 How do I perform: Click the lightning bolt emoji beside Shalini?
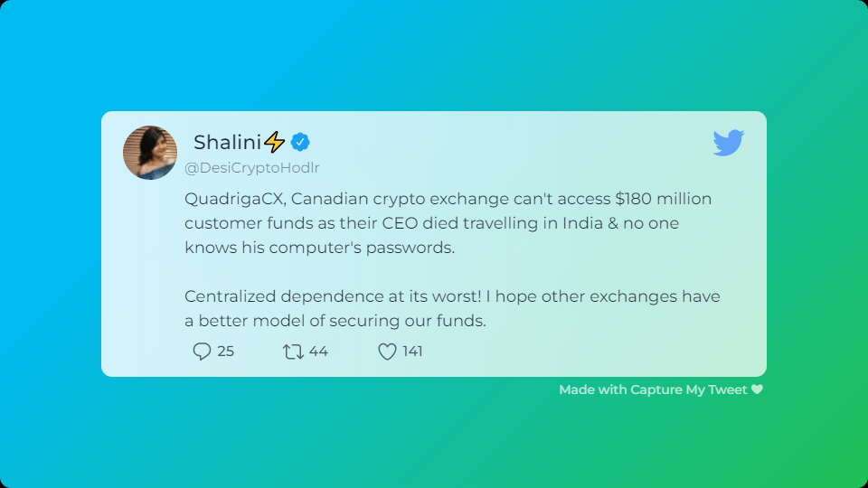274,142
